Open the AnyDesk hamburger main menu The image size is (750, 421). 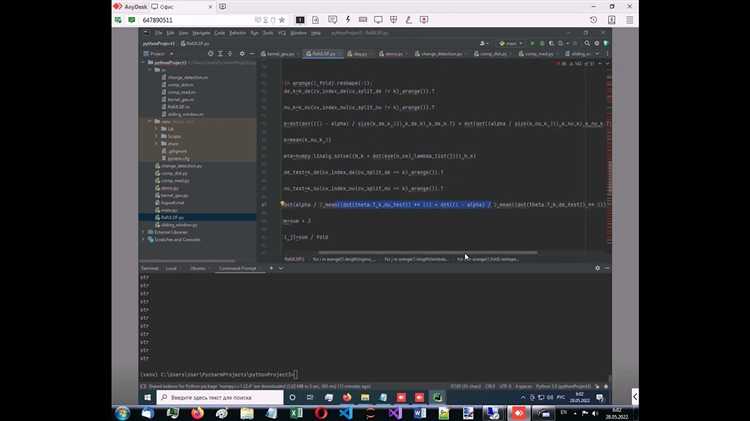point(629,20)
